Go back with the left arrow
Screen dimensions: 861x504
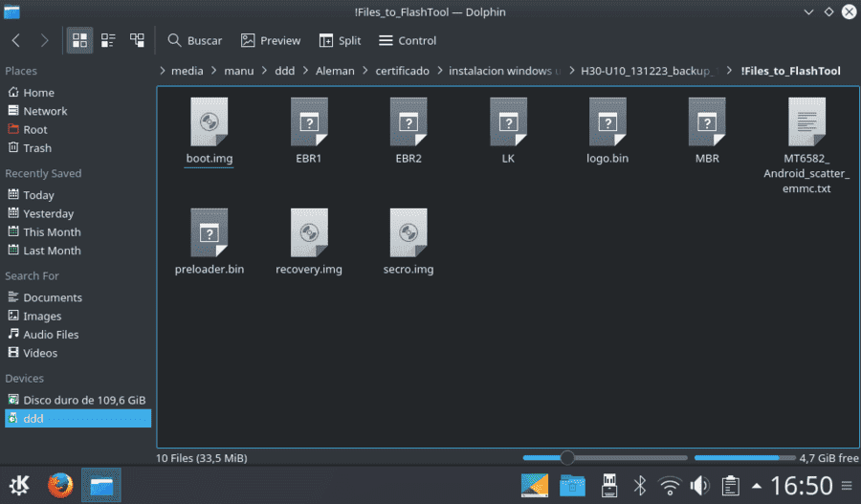click(x=16, y=40)
